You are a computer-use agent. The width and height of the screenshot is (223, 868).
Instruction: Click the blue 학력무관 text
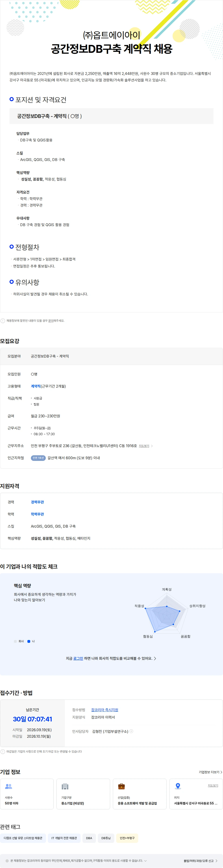pos(37,514)
